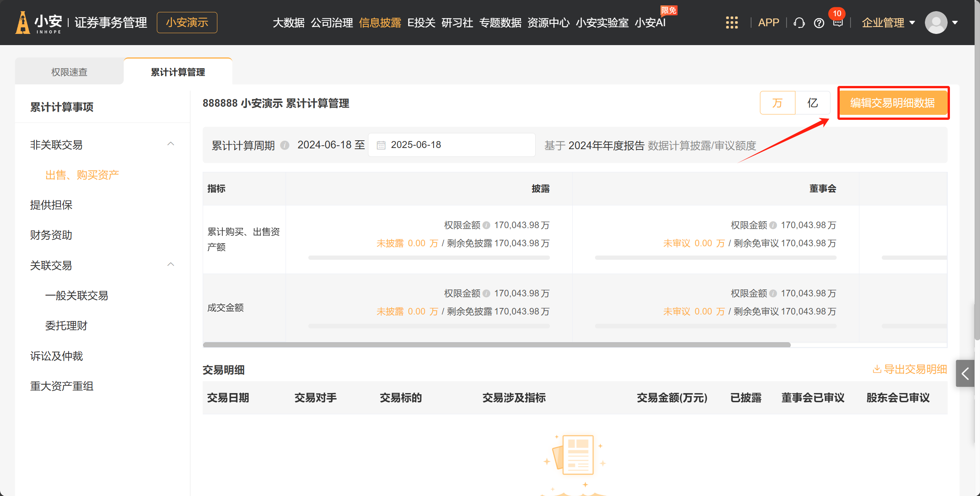Viewport: 980px width, 496px height.
Task: Click the 导出交易明细 link
Action: (909, 369)
